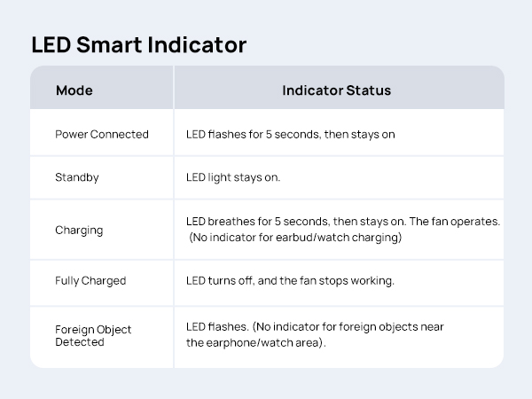This screenshot has height=399, width=532.
Task: Click the LED Smart Indicator title
Action: (x=139, y=45)
